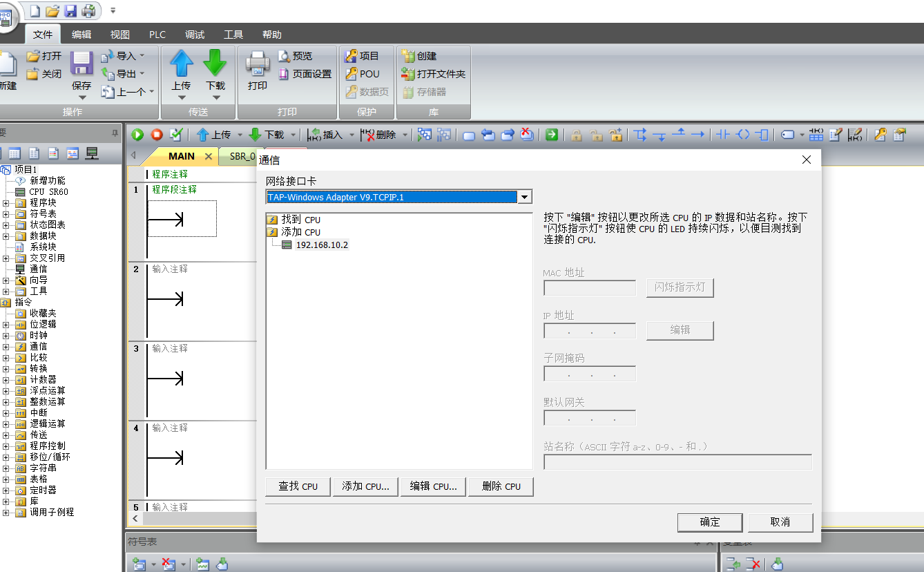
Task: Select CPU 192.168.10.2 in list
Action: click(322, 245)
